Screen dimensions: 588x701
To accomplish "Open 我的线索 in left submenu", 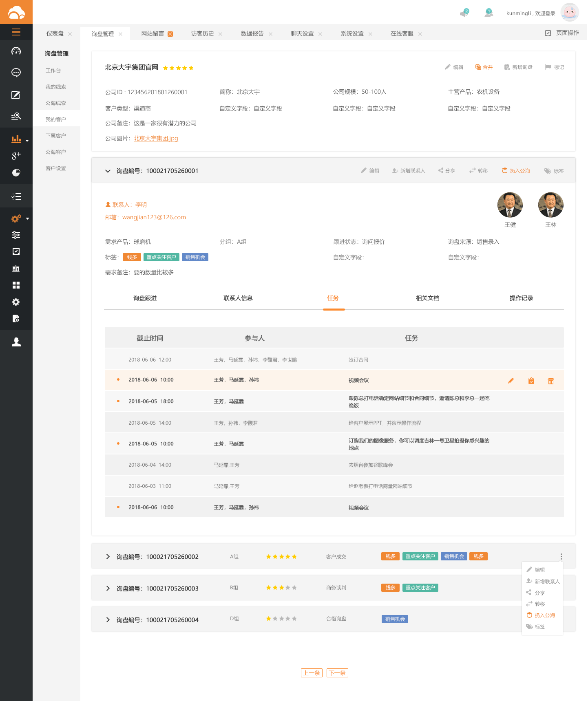I will click(56, 87).
